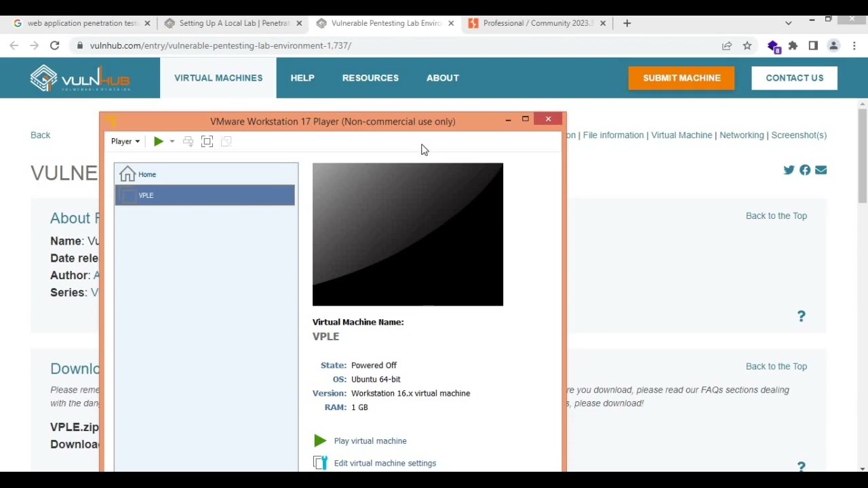Image resolution: width=868 pixels, height=488 pixels.
Task: Click the browser forward arrow
Action: [34, 45]
